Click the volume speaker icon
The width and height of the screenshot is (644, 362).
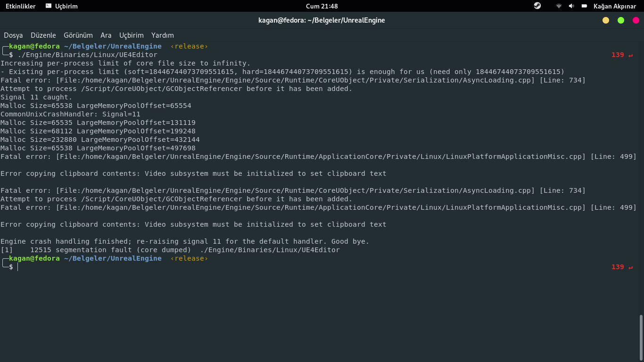coord(571,6)
